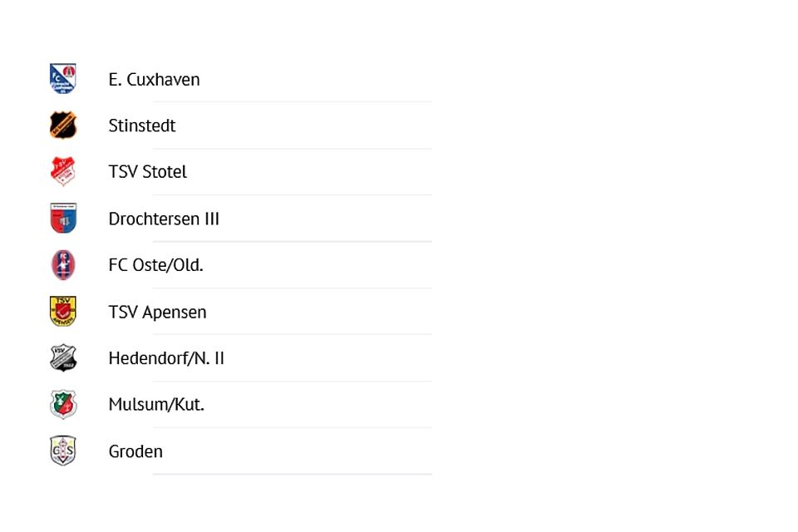Click the Groden GS club crest

(x=63, y=451)
